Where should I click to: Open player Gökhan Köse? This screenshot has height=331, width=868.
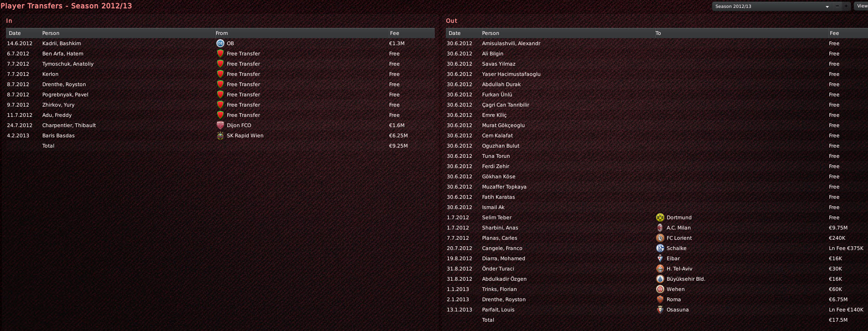(x=498, y=176)
